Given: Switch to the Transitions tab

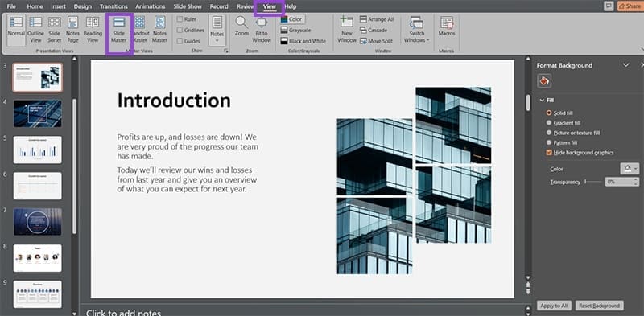Looking at the screenshot, I should coord(114,6).
